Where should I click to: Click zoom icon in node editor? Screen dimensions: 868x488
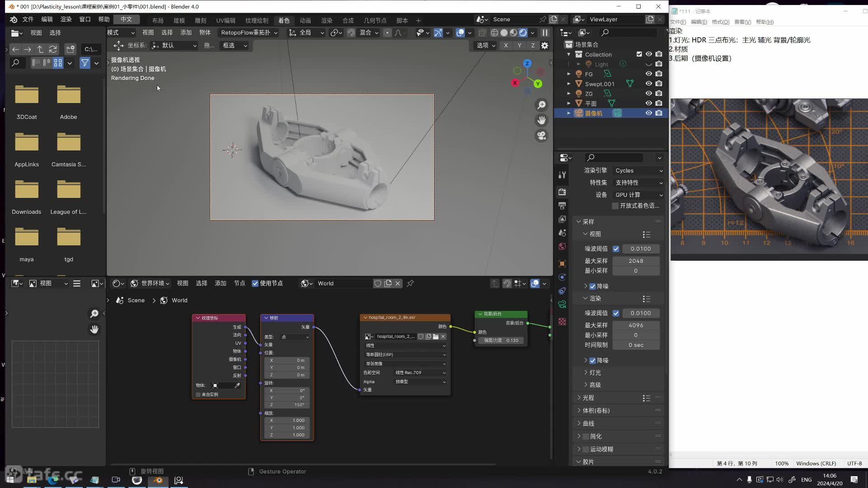[94, 314]
